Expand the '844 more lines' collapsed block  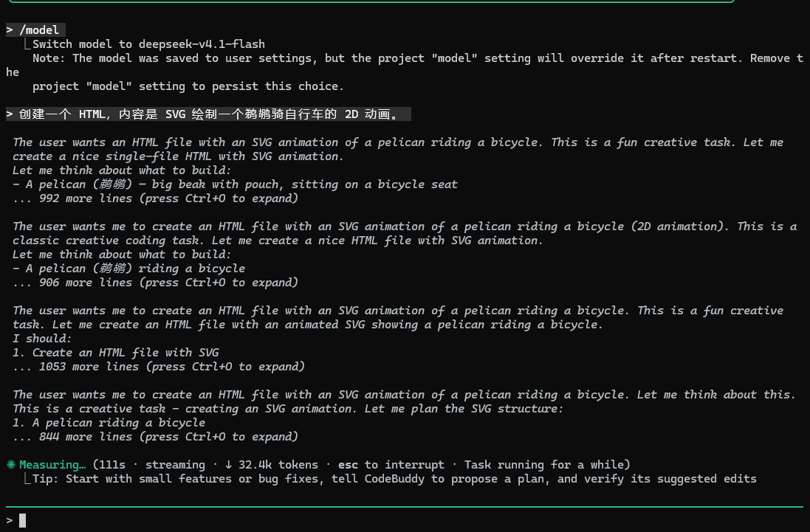pyautogui.click(x=156, y=437)
